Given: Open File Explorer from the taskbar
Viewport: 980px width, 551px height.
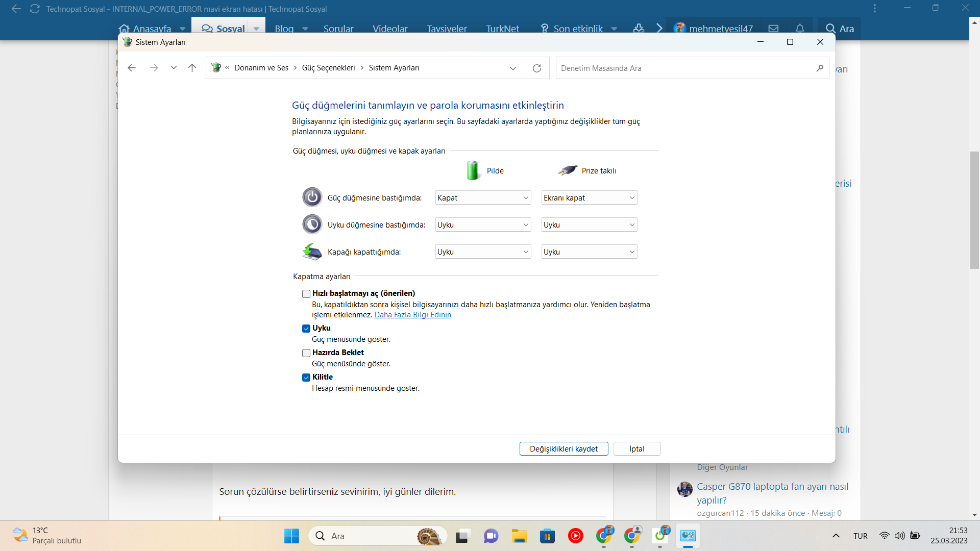Looking at the screenshot, I should pos(520,536).
